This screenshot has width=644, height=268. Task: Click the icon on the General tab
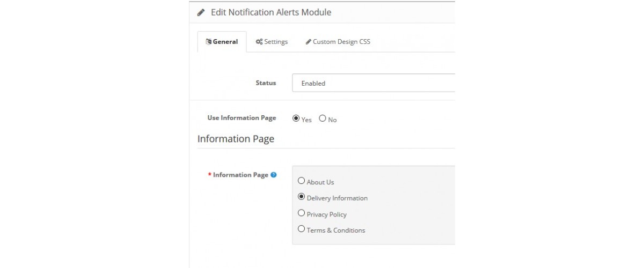tap(209, 42)
